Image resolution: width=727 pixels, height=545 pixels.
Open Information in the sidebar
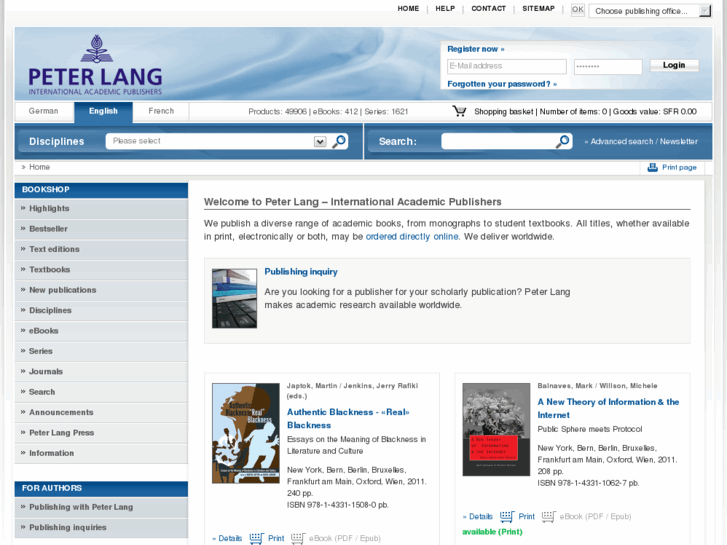[101, 454]
